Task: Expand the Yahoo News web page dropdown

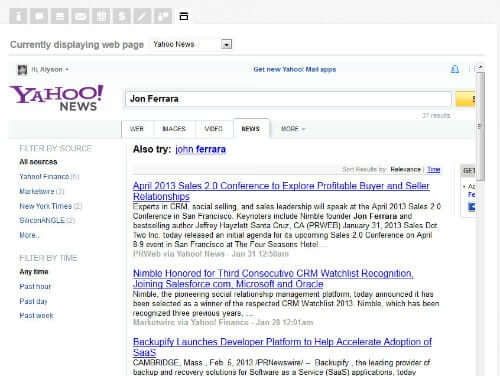Action: (x=226, y=44)
